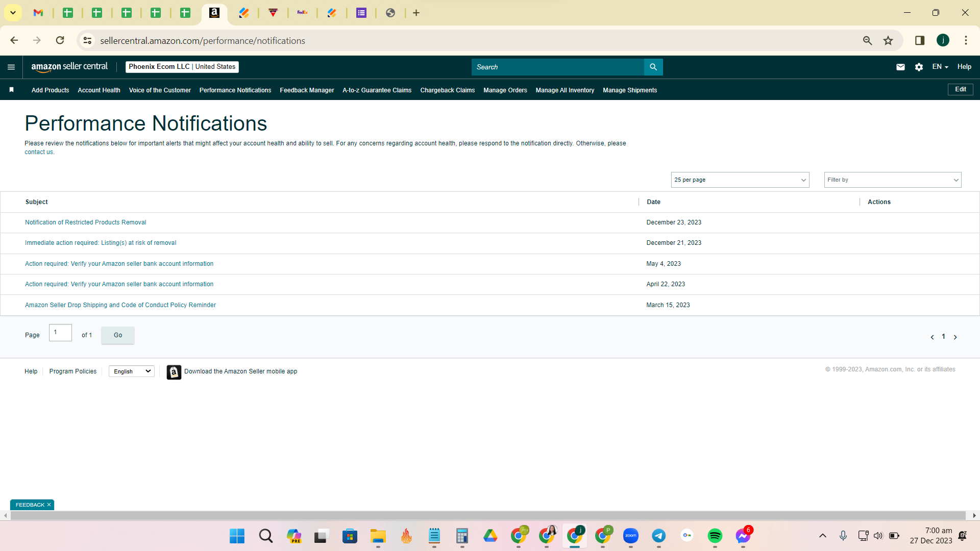Screen dimensions: 980x551
Task: Open Chargeback Claims menu item
Action: pos(448,90)
